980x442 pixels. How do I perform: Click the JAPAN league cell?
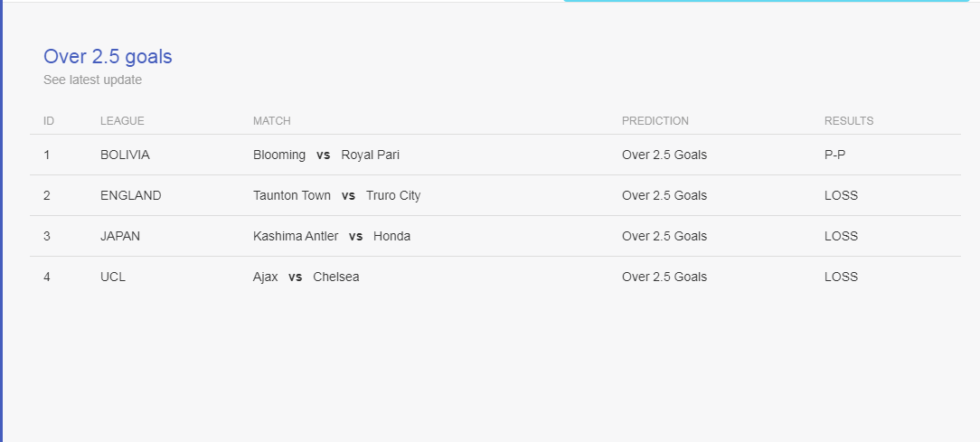(x=120, y=236)
